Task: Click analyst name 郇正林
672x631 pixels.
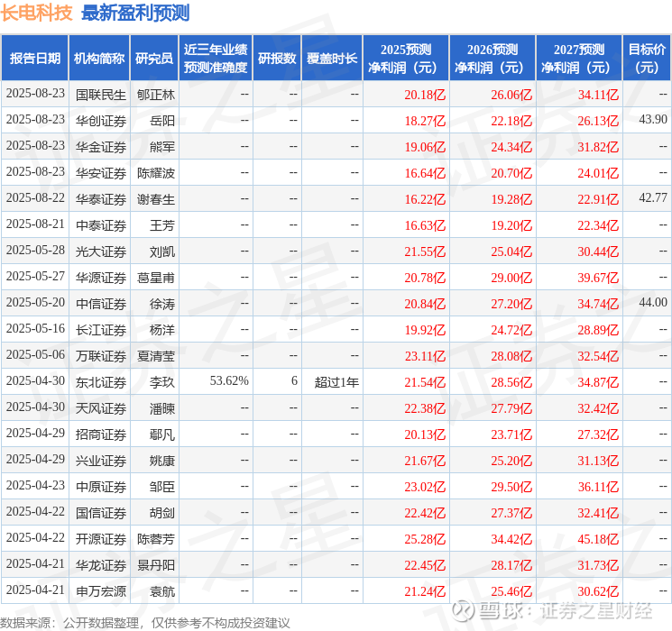Action: (156, 95)
